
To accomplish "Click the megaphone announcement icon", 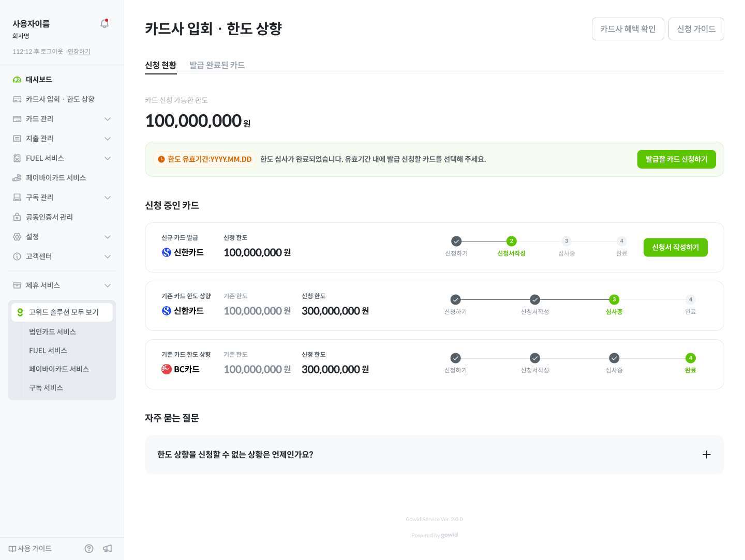I will 108,549.
